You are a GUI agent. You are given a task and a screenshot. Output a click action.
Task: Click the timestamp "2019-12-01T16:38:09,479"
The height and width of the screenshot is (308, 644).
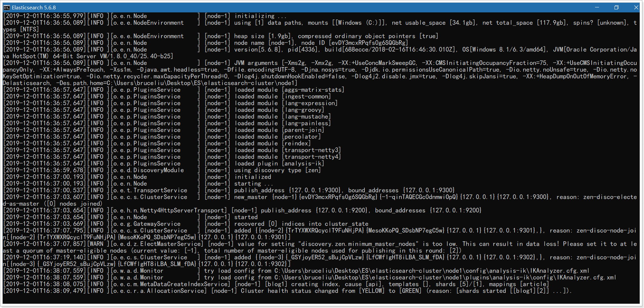[x=45, y=291]
